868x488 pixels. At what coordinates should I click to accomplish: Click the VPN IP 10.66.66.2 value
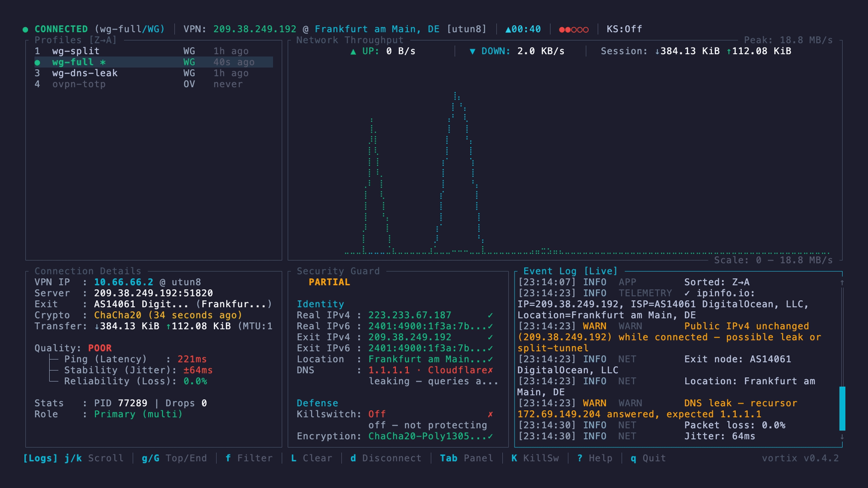(123, 282)
